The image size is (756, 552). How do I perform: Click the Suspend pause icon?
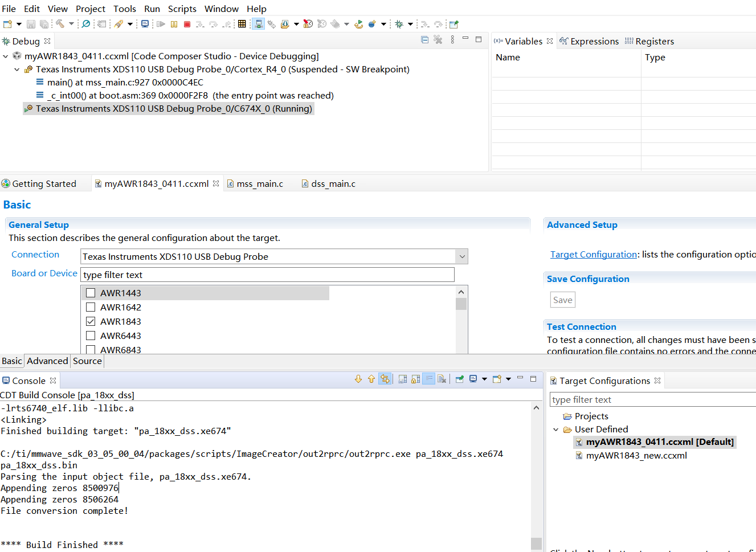coord(174,24)
